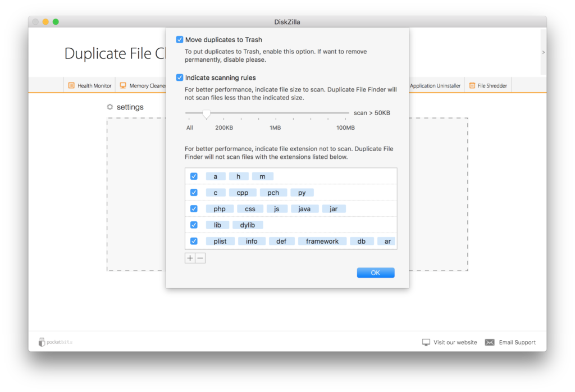Set slider to the 100MB tick
Image resolution: width=575 pixels, height=392 pixels.
[x=345, y=118]
